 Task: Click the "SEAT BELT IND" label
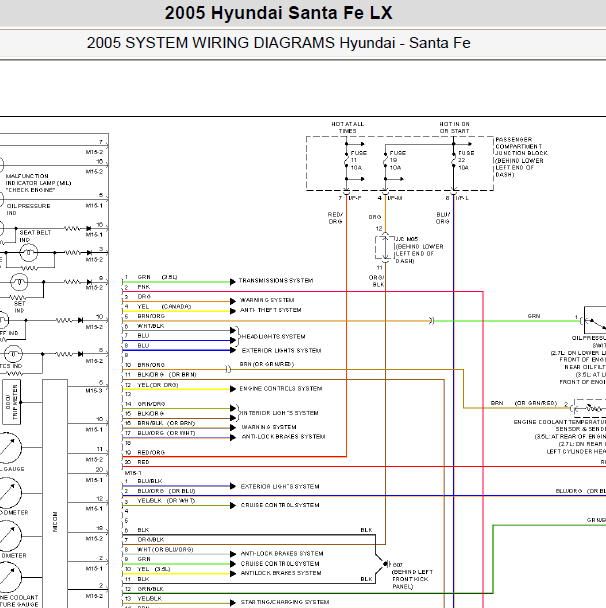pyautogui.click(x=35, y=236)
